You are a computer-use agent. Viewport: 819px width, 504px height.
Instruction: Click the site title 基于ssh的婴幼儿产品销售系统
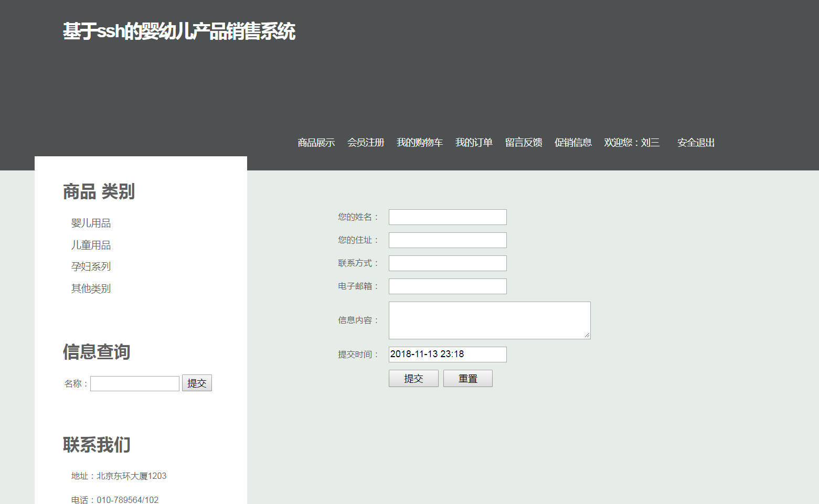click(x=179, y=31)
